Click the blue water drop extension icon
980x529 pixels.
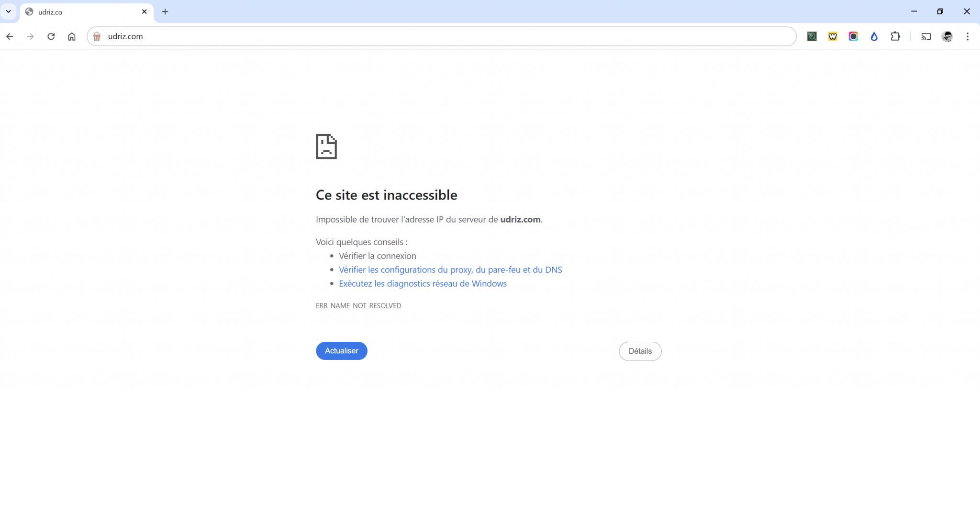pos(874,36)
